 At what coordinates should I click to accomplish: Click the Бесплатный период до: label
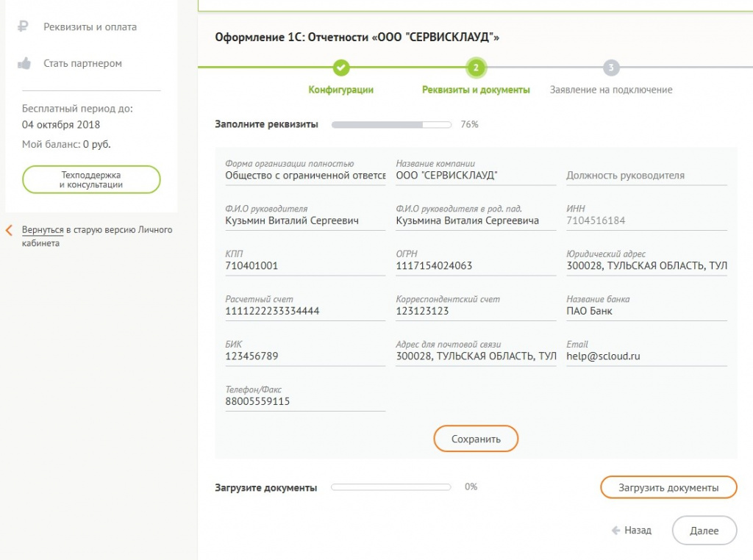click(x=77, y=109)
